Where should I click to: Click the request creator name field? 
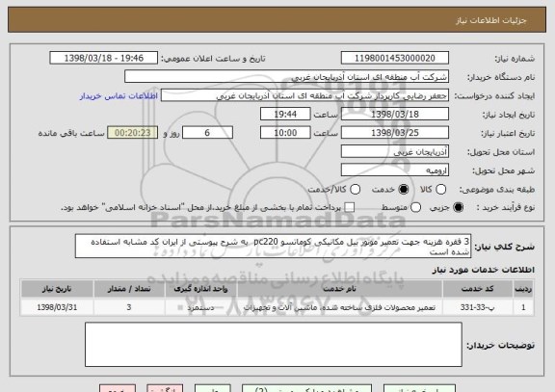point(304,95)
